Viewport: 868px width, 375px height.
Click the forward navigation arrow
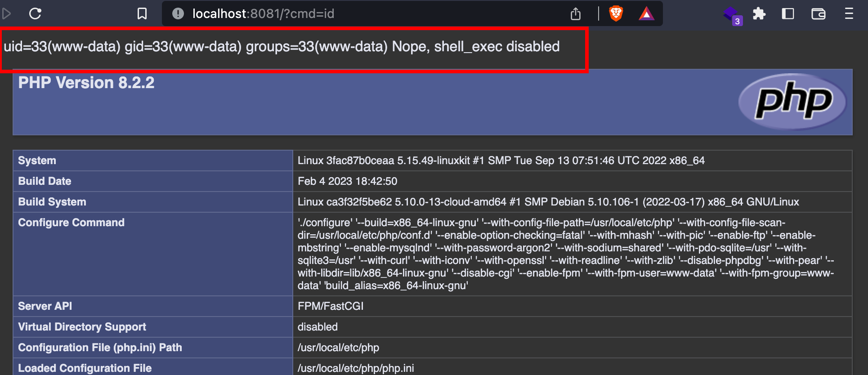pyautogui.click(x=6, y=13)
